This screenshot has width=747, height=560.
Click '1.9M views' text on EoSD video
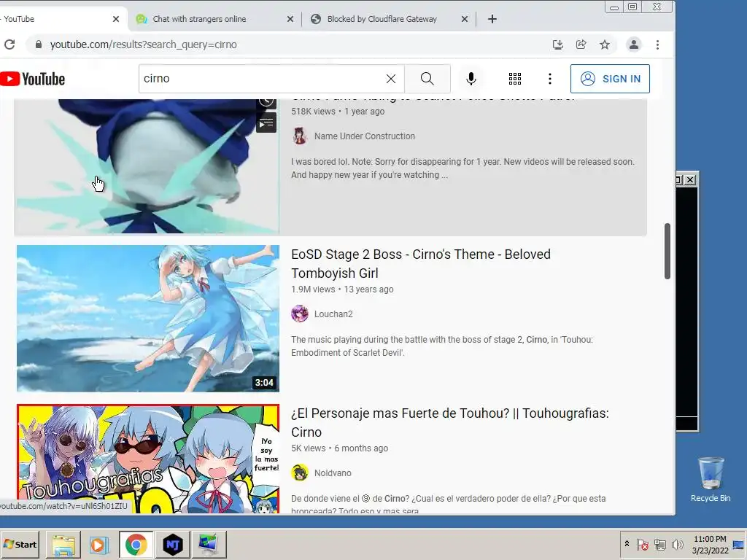[313, 289]
